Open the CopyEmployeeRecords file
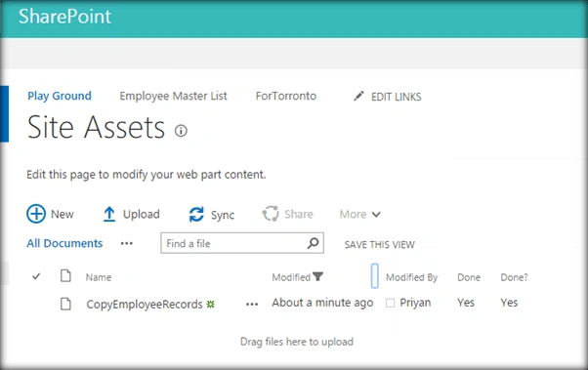 pos(145,304)
